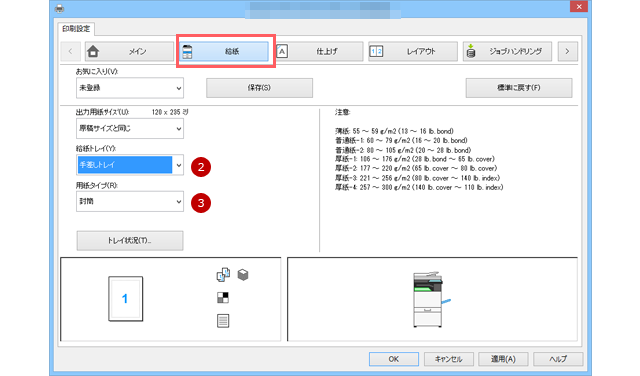Confirm with the OK button
Viewport: 640px width, 376px height.
tap(394, 359)
